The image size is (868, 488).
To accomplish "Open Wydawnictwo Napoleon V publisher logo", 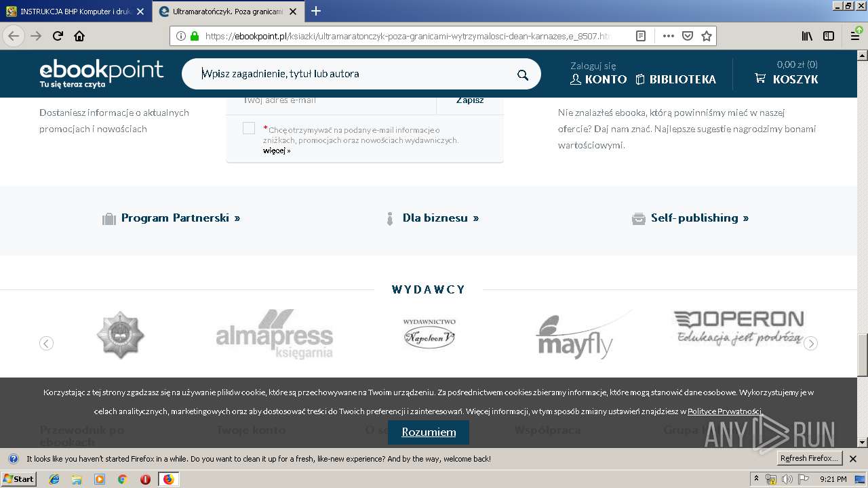I will (429, 333).
